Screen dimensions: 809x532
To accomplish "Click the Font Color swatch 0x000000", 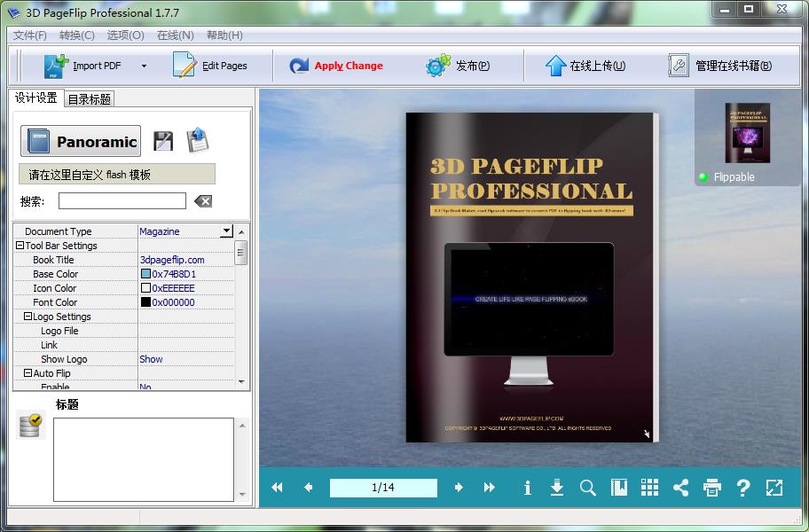I will tap(145, 302).
